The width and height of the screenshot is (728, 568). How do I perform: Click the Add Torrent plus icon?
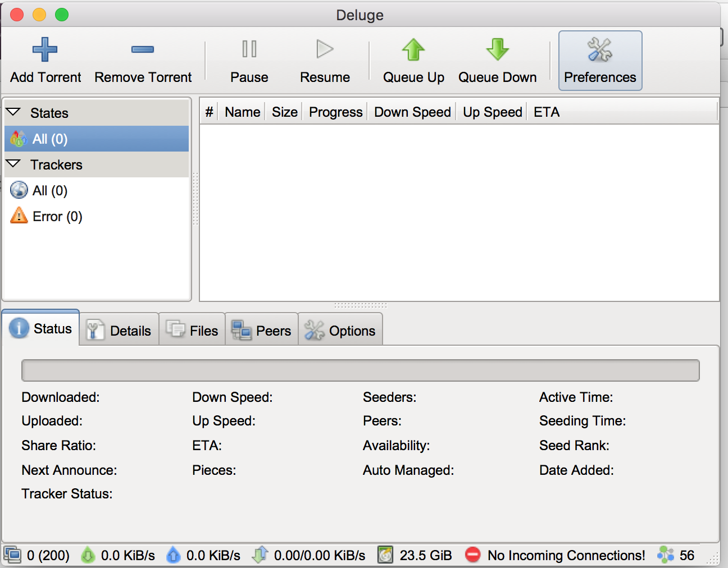(45, 50)
